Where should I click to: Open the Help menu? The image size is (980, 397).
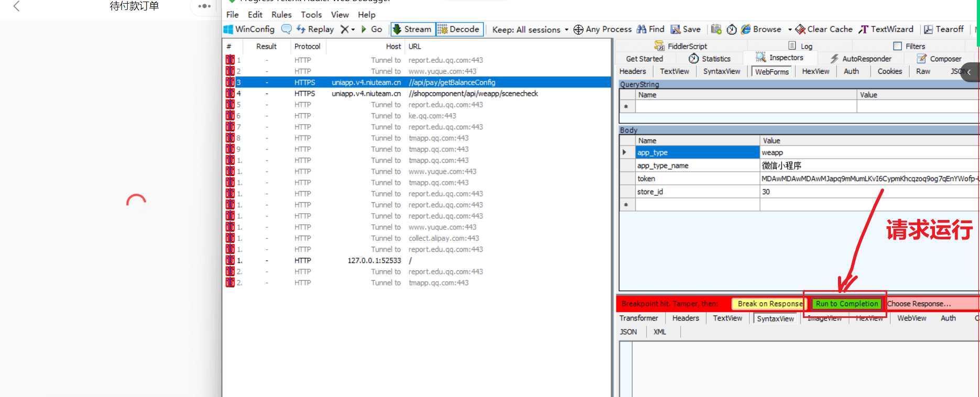pos(367,15)
